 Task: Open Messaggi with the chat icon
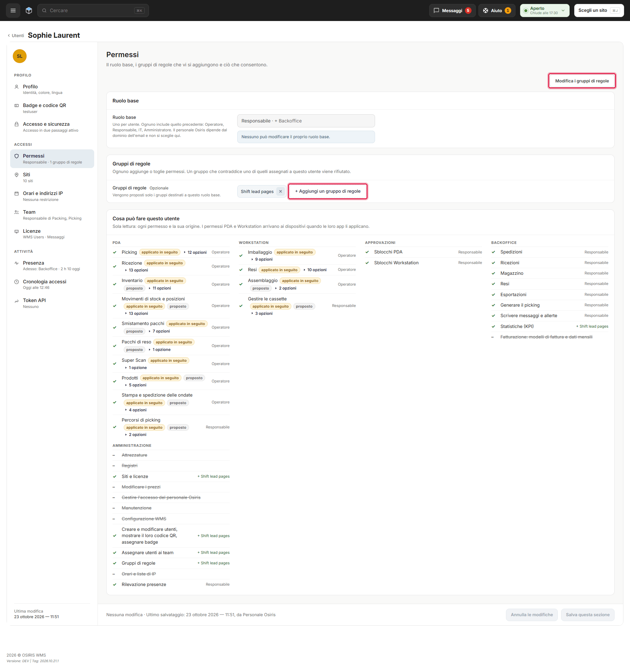click(x=452, y=11)
